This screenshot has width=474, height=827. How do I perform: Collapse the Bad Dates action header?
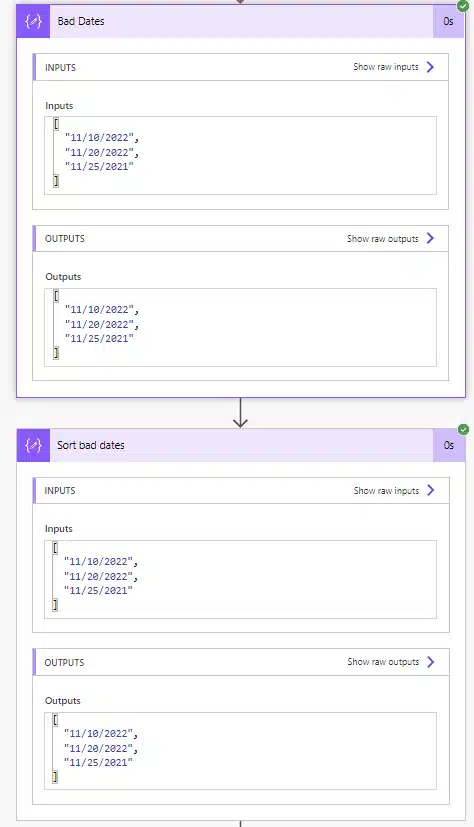(241, 22)
